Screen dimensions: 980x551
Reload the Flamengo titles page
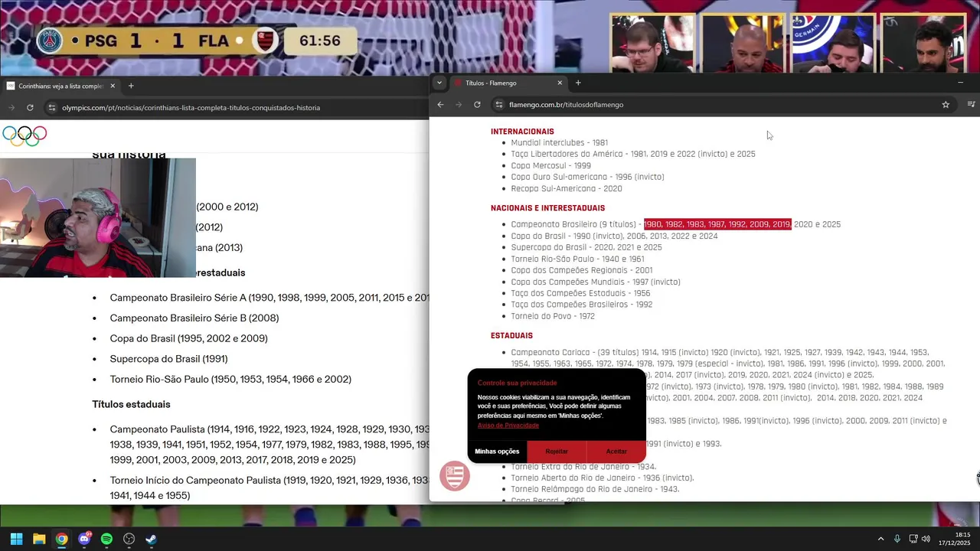[x=477, y=105]
